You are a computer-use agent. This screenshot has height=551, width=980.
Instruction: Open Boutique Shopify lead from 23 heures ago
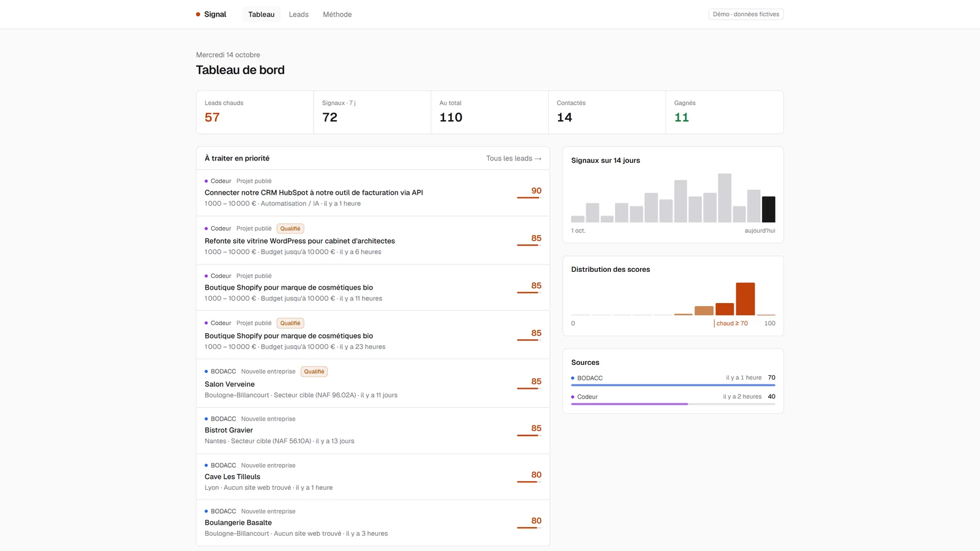coord(373,335)
